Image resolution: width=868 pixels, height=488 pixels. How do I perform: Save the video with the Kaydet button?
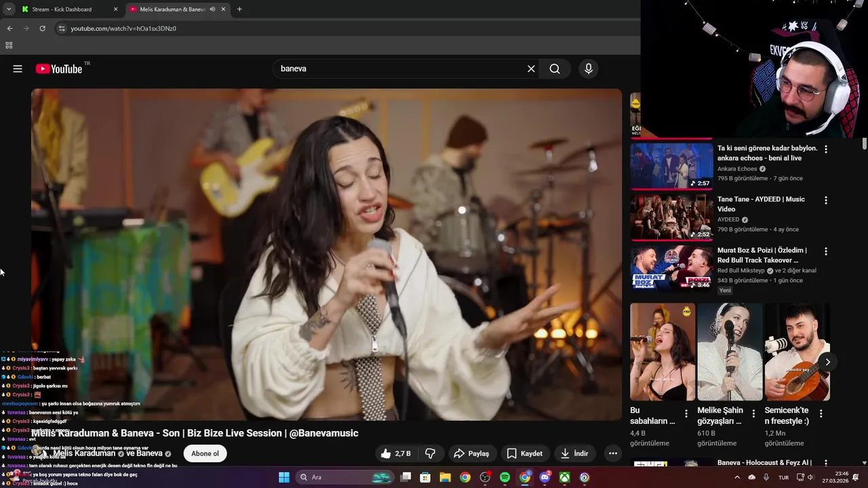pyautogui.click(x=525, y=453)
